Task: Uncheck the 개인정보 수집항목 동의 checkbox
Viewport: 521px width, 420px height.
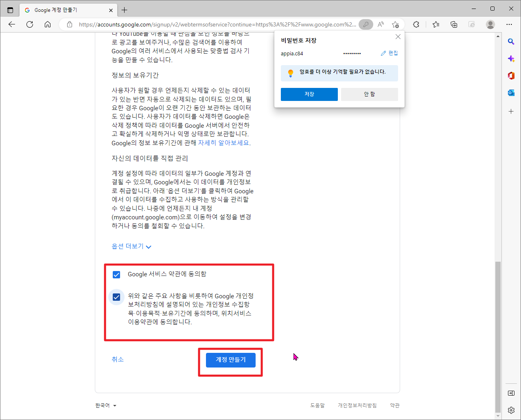Action: (116, 297)
